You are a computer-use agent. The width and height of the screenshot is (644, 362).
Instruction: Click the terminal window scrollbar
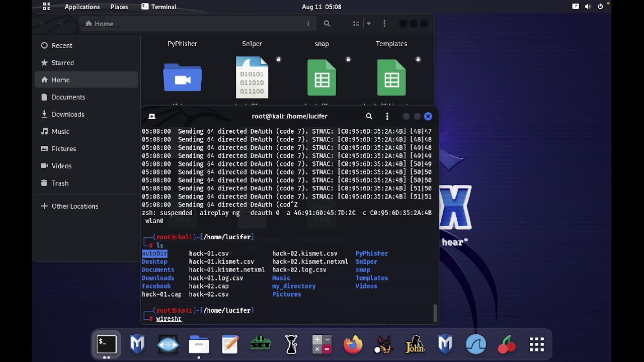coord(436,313)
